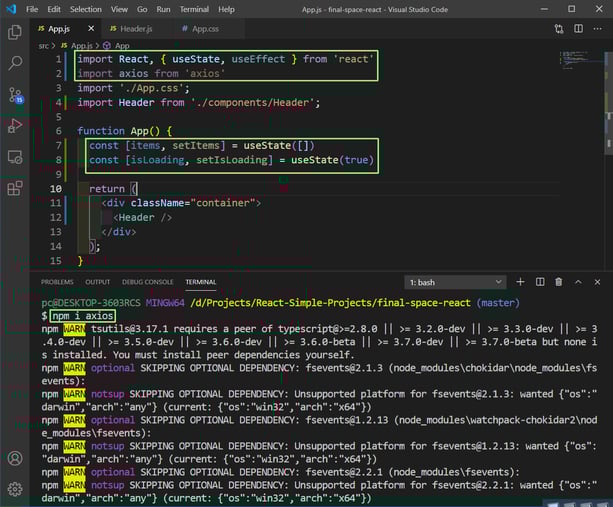Open the editor More Actions ellipsis menu
The image size is (613, 507).
pyautogui.click(x=598, y=30)
